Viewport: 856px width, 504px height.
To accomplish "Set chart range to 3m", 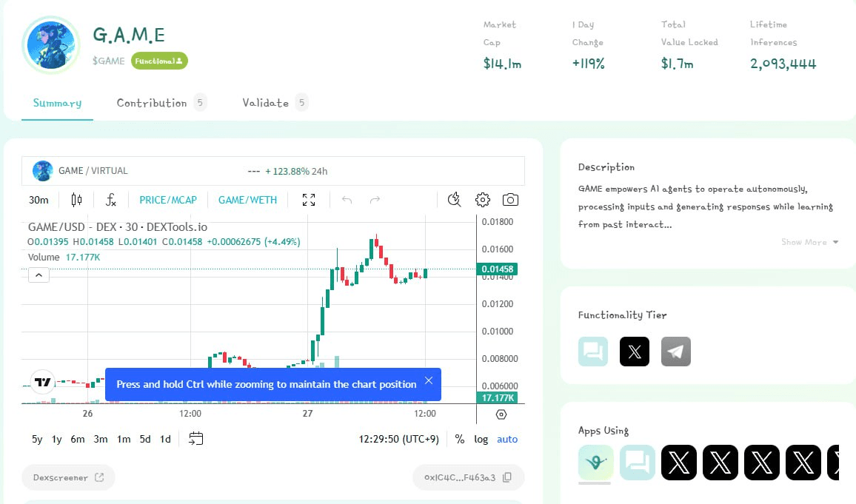I will [101, 439].
